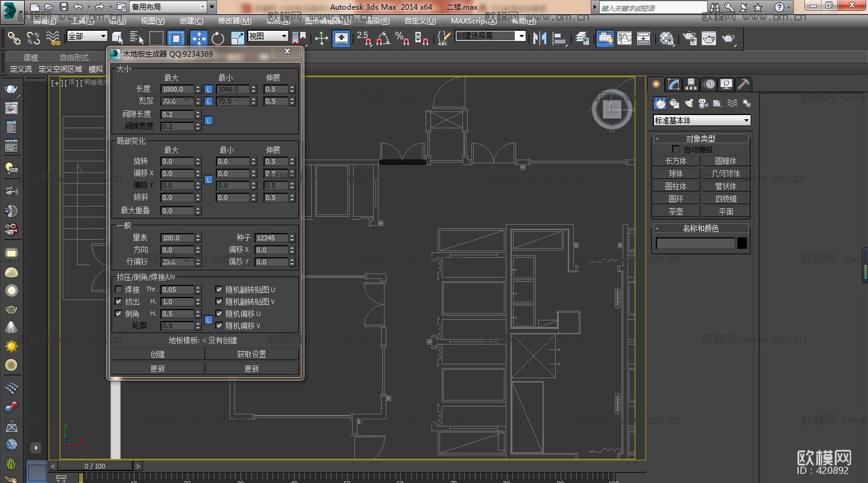This screenshot has height=483, width=868.
Task: Open the MAXScript menu
Action: (x=474, y=20)
